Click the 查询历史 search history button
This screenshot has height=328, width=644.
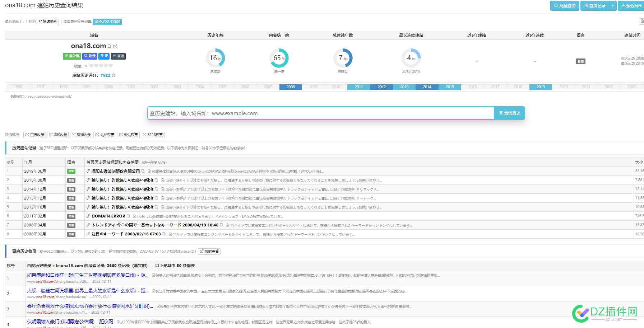pyautogui.click(x=510, y=113)
